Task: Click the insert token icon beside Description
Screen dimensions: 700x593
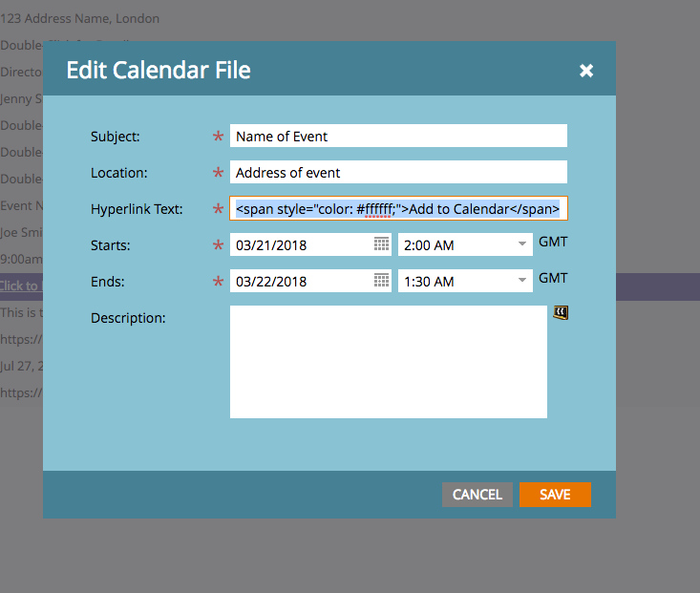Action: tap(561, 313)
